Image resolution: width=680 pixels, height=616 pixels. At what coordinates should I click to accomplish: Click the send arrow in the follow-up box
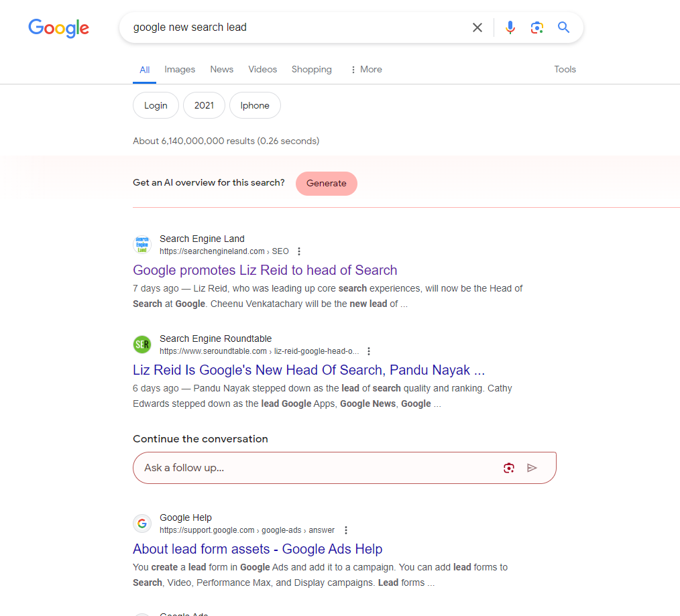pos(532,467)
